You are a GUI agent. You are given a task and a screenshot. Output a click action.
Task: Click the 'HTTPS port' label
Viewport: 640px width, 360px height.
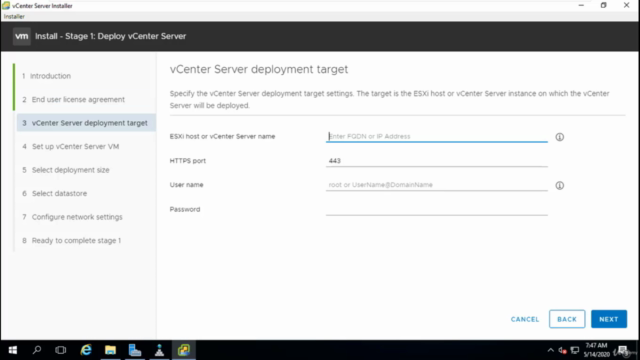pyautogui.click(x=188, y=161)
